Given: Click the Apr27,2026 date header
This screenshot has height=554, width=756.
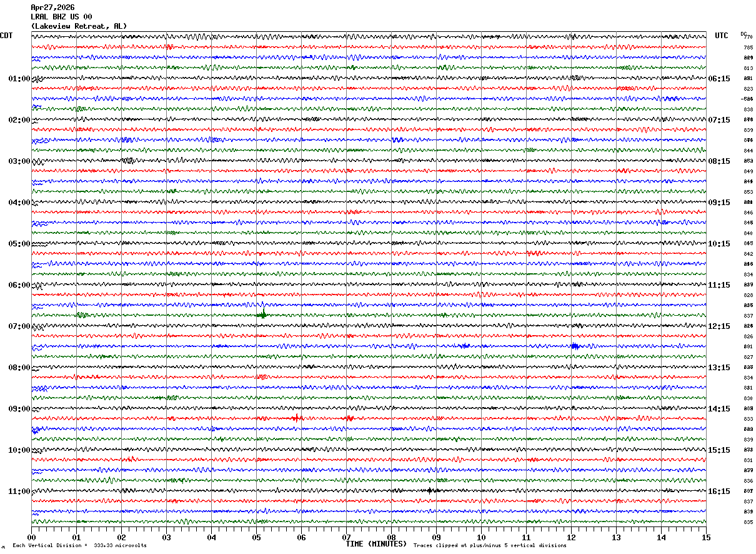Looking at the screenshot, I should [x=52, y=8].
